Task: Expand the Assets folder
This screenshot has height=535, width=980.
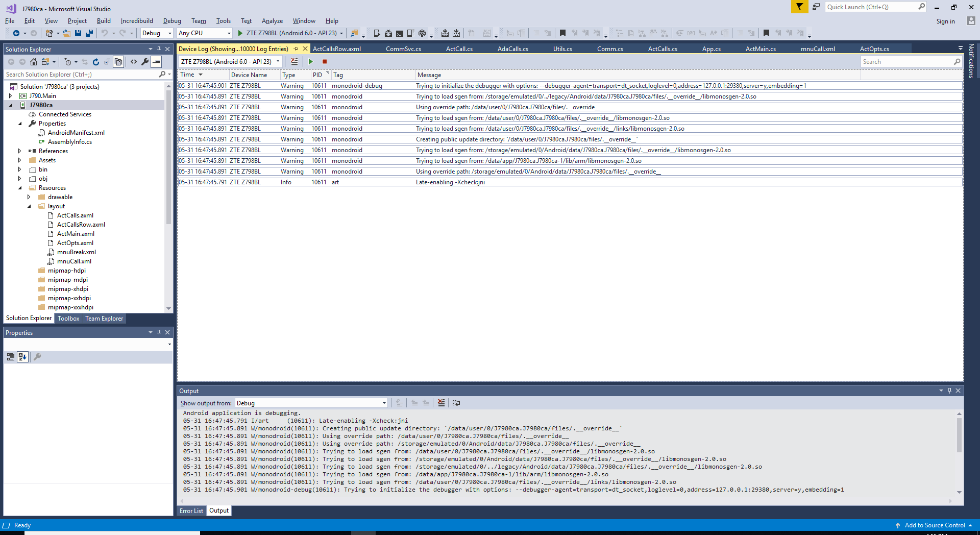Action: 20,160
